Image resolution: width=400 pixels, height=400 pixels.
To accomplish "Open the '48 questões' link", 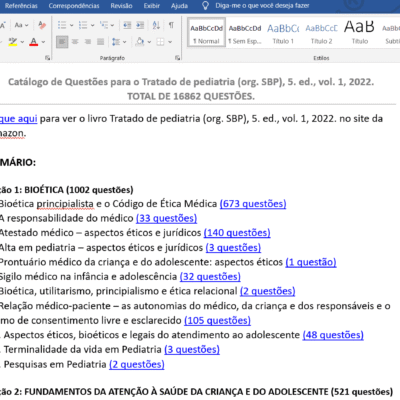I will [x=333, y=335].
